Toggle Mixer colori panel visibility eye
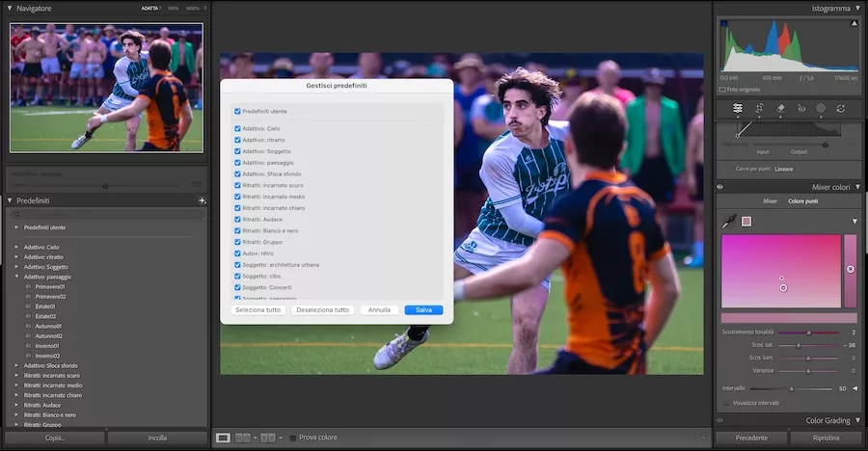This screenshot has height=451, width=868. [720, 187]
